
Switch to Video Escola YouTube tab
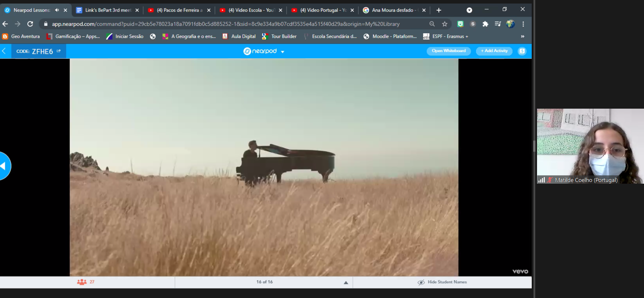[251, 10]
